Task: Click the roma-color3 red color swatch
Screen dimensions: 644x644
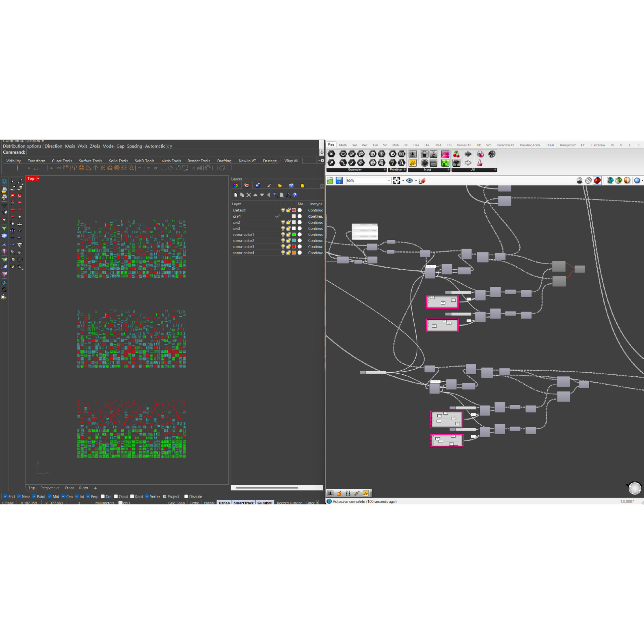Action: pyautogui.click(x=294, y=247)
